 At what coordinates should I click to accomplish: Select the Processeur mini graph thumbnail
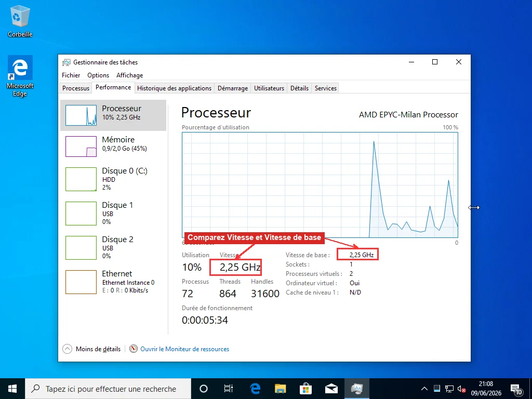coord(81,115)
